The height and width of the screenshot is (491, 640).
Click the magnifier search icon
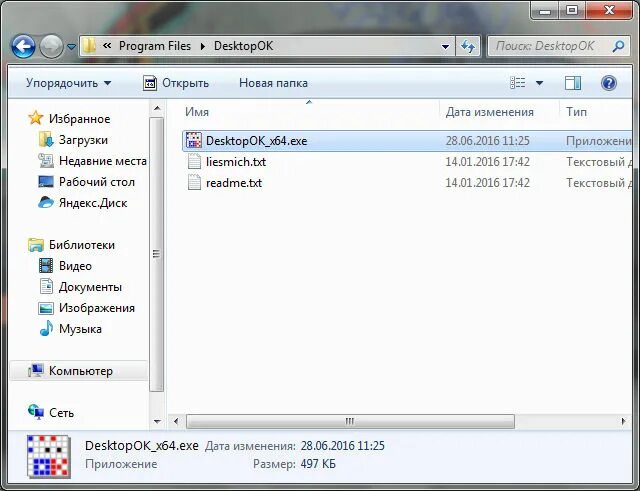618,46
